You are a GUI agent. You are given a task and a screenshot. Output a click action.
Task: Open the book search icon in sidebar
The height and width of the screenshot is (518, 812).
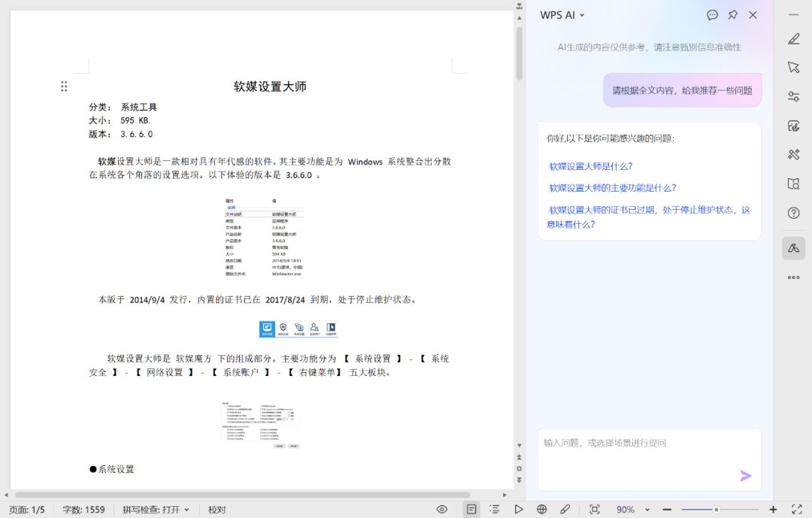point(793,184)
